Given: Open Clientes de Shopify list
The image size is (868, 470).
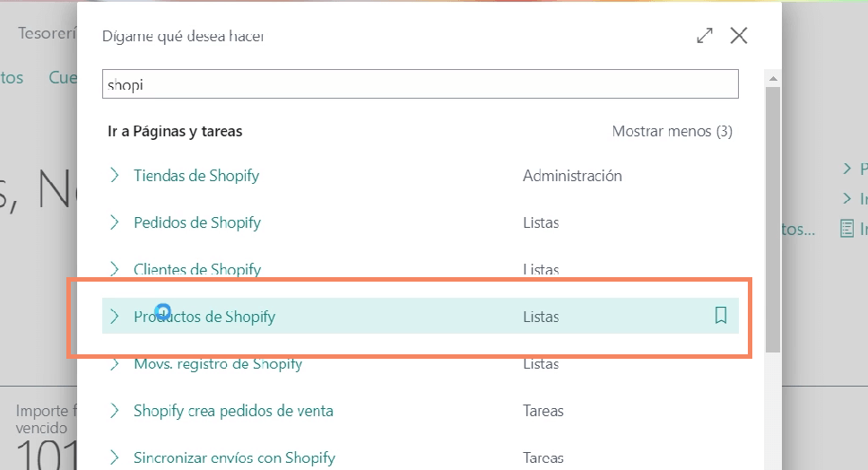Looking at the screenshot, I should 197,269.
